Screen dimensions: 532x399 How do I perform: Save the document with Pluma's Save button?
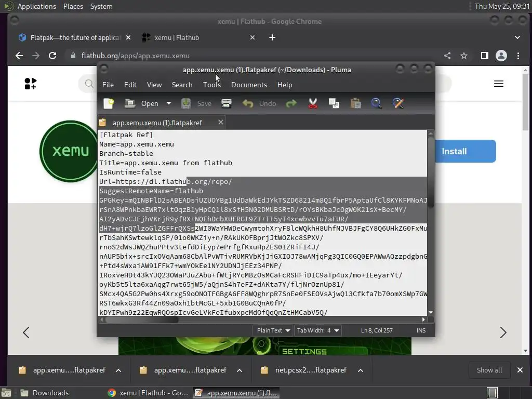pos(196,103)
